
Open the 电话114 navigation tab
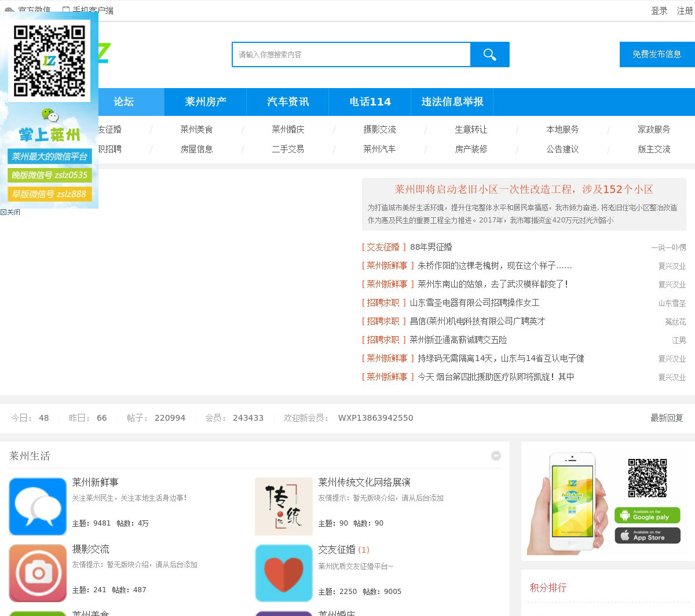click(370, 102)
